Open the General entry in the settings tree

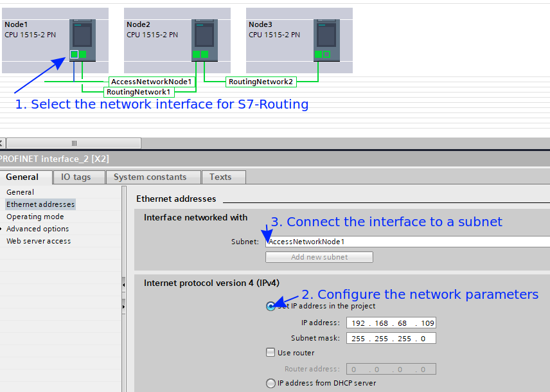(x=19, y=192)
